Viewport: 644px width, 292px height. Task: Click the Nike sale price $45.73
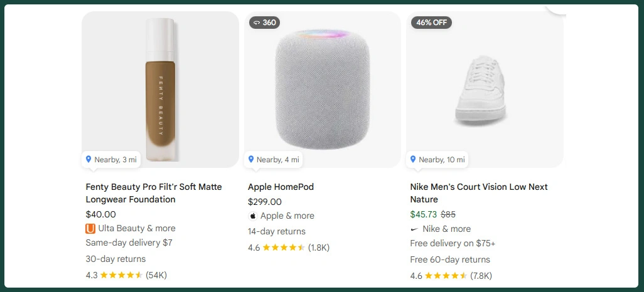pyautogui.click(x=423, y=214)
